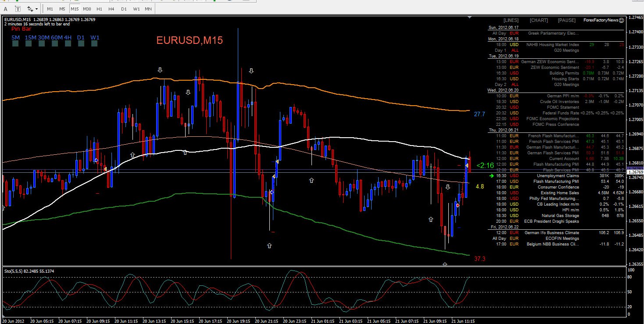Screen dimensions: 644x324
Task: Switch chart to H1 timeframe
Action: click(99, 8)
